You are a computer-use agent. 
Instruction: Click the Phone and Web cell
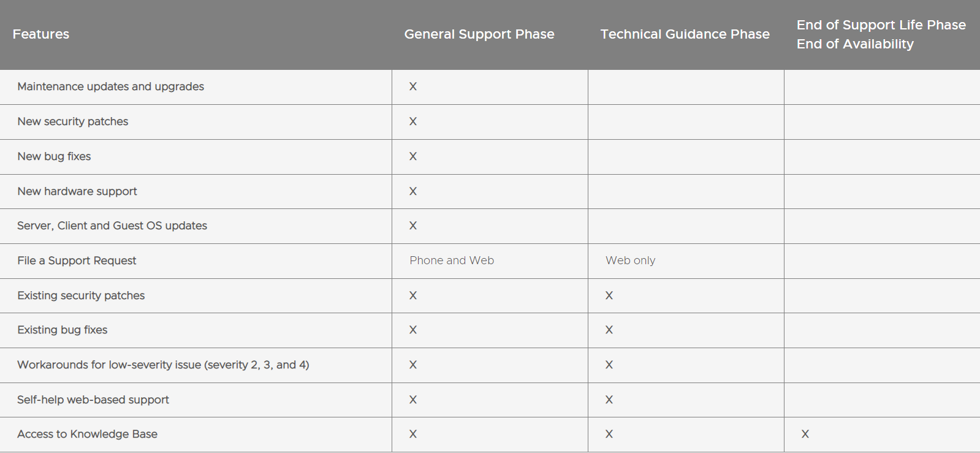pyautogui.click(x=452, y=261)
